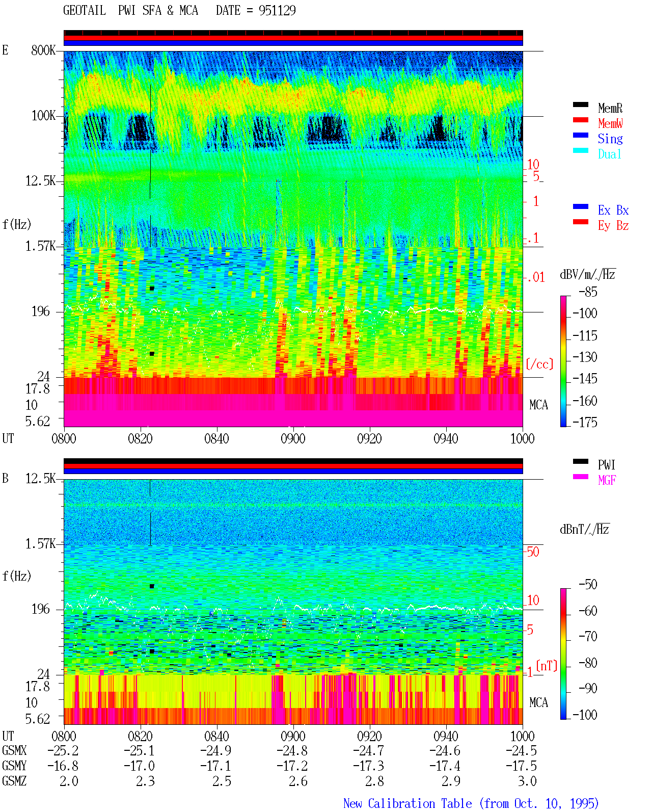Click the blue Sing legend swatch
The width and height of the screenshot is (652, 812).
pyautogui.click(x=581, y=136)
